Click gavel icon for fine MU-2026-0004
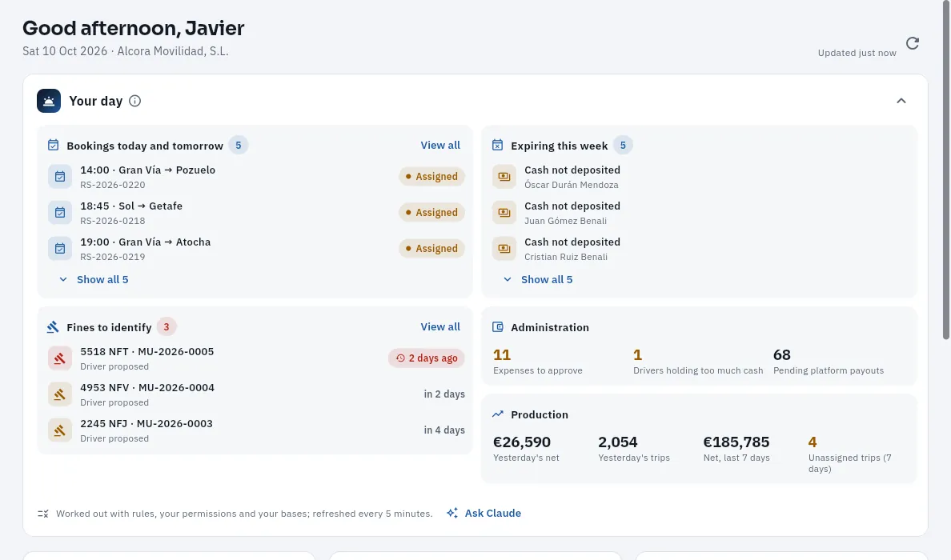 [60, 394]
